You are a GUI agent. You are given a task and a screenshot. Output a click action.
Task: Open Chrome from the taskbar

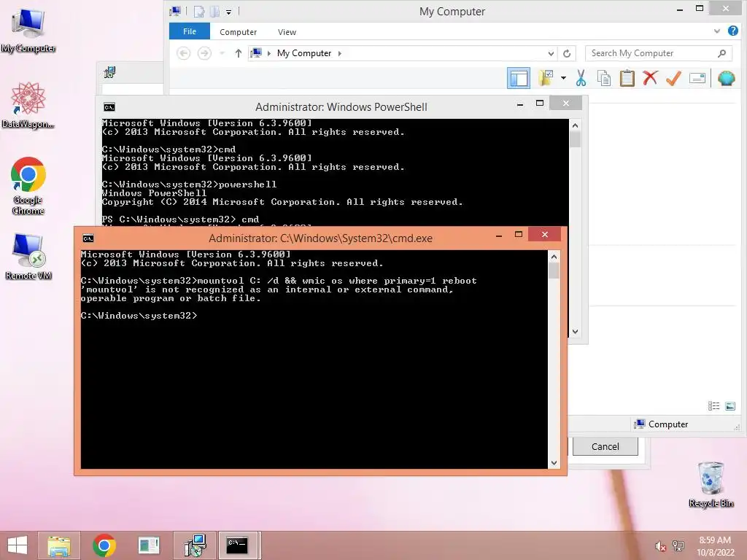104,545
